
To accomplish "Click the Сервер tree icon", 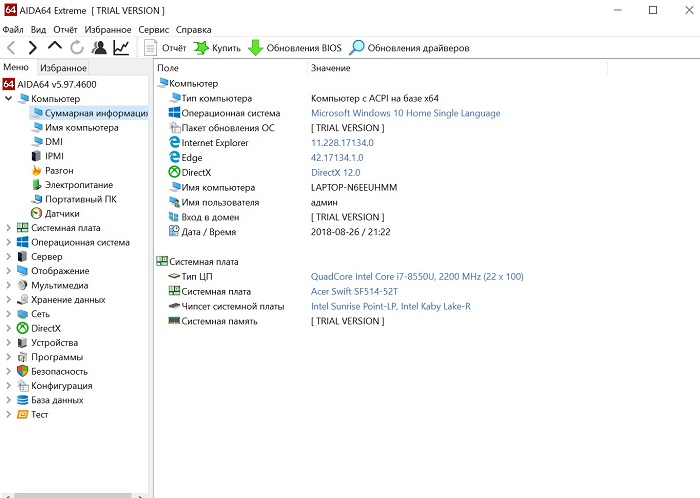I will pyautogui.click(x=22, y=256).
